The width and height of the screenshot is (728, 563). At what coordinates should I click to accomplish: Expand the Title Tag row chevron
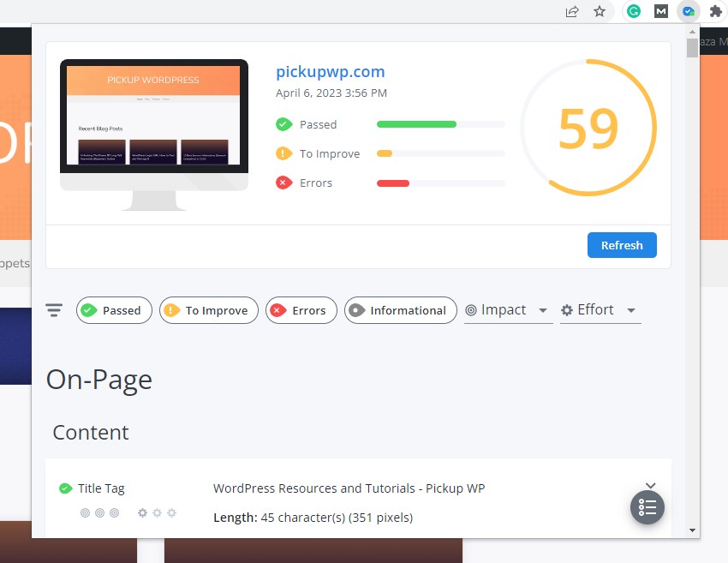point(650,485)
